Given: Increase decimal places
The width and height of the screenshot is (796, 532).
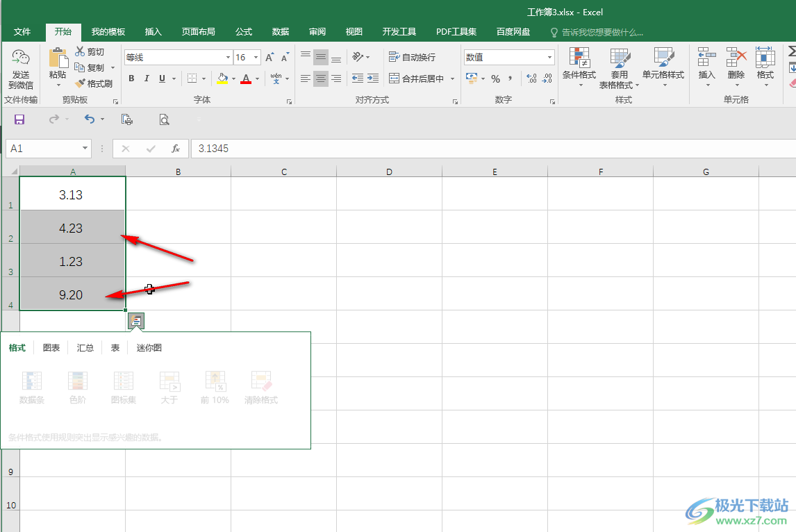Looking at the screenshot, I should pyautogui.click(x=531, y=78).
